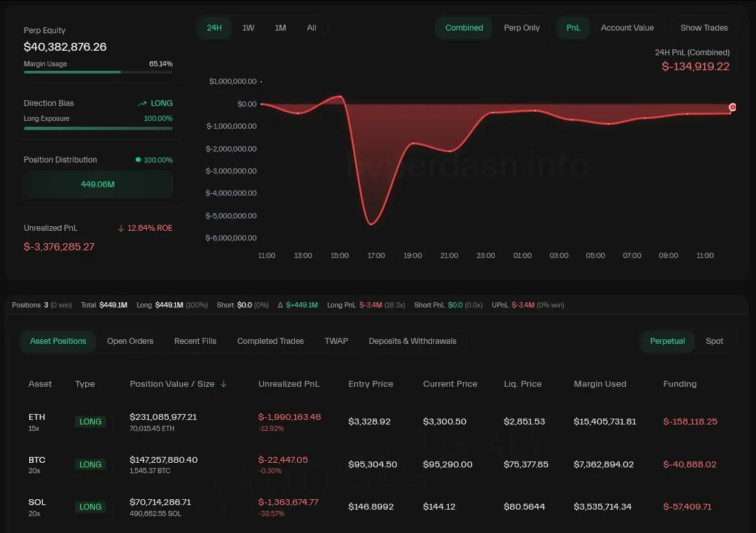Switch chart to Perp Only view

tap(522, 28)
